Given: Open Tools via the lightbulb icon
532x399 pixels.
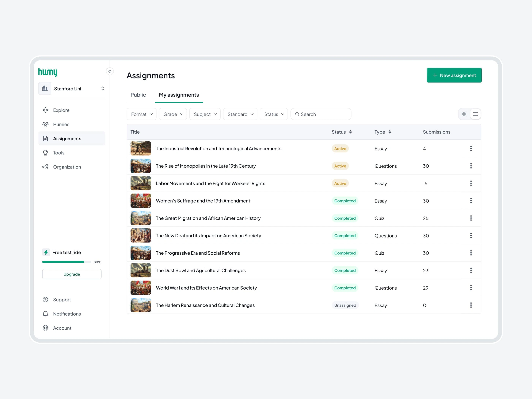Looking at the screenshot, I should click(45, 153).
